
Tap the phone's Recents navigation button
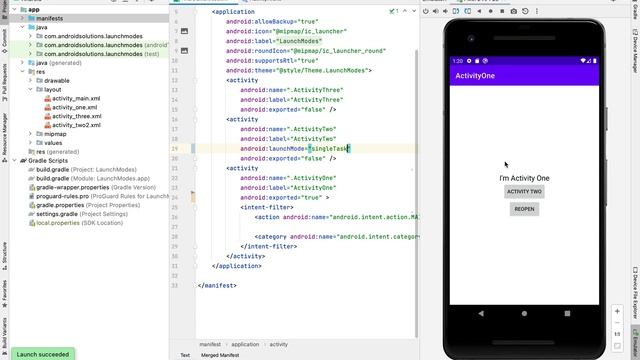pyautogui.click(x=567, y=313)
